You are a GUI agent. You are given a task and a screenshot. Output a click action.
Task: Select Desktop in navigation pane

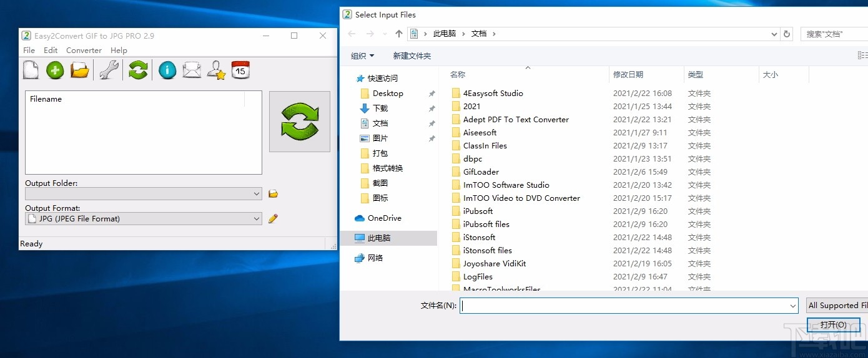[388, 94]
